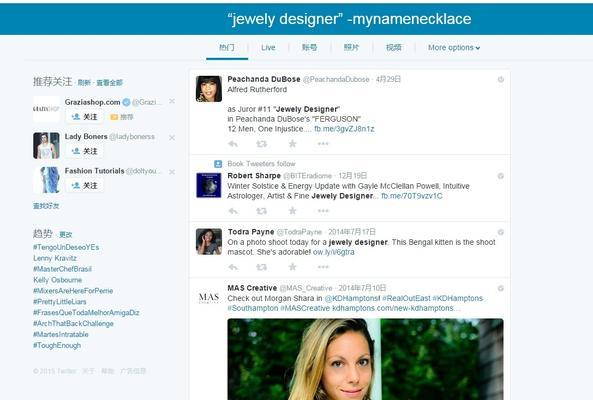Screen dimensions: 593x400
Task: Dismiss Lady Boners follow suggestion
Action: click(172, 138)
